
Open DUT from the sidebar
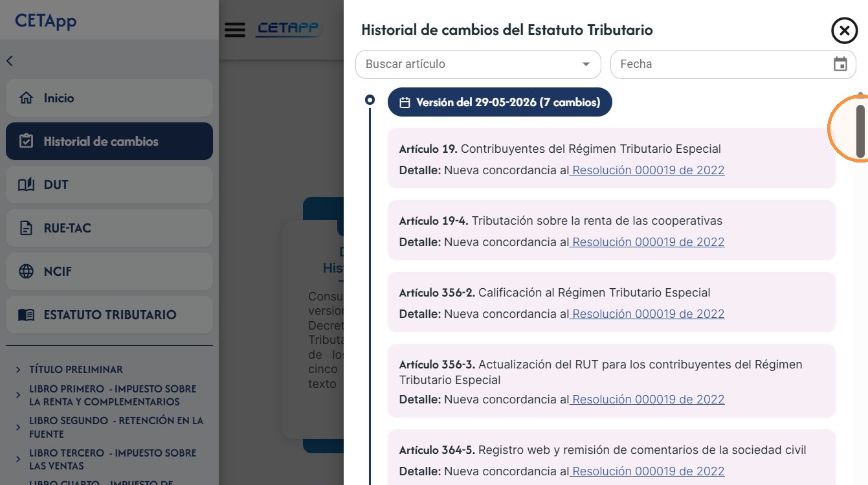[x=109, y=185]
